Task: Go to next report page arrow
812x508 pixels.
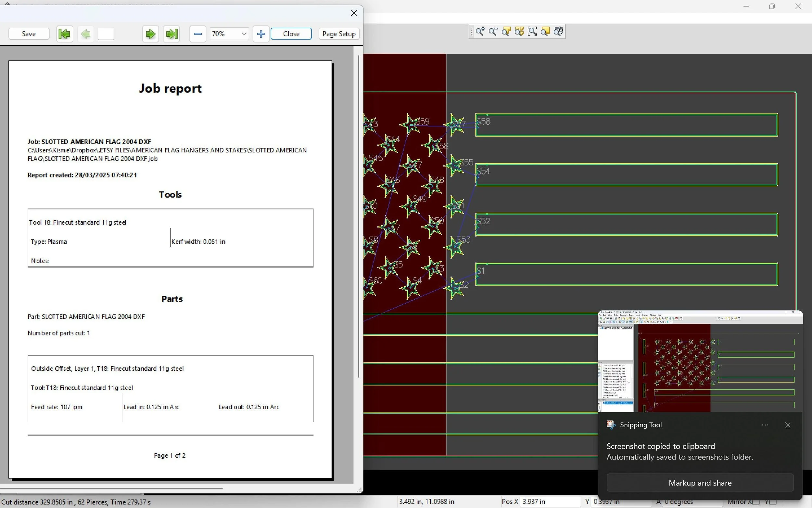Action: [x=150, y=34]
